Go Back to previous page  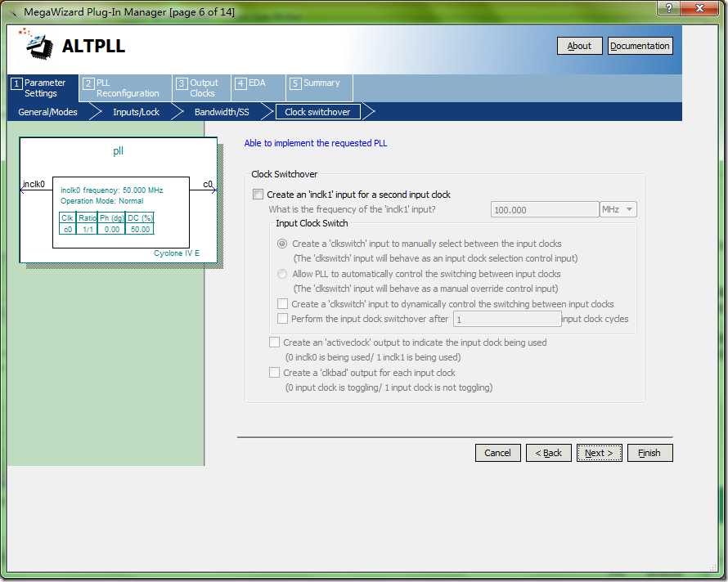pyautogui.click(x=548, y=453)
